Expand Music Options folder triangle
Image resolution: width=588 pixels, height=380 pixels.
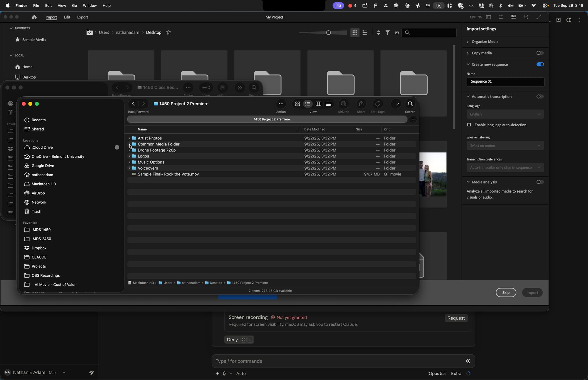click(x=130, y=162)
